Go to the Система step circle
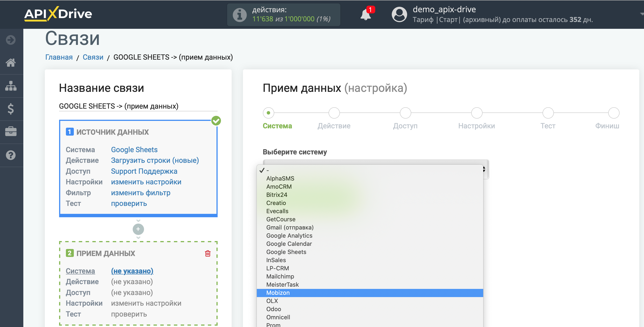 268,113
